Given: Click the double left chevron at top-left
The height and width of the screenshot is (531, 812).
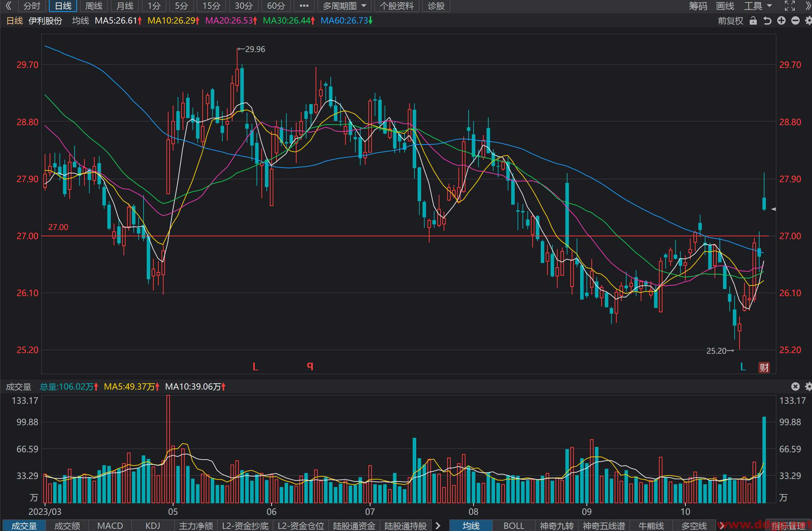Looking at the screenshot, I should pyautogui.click(x=8, y=6).
